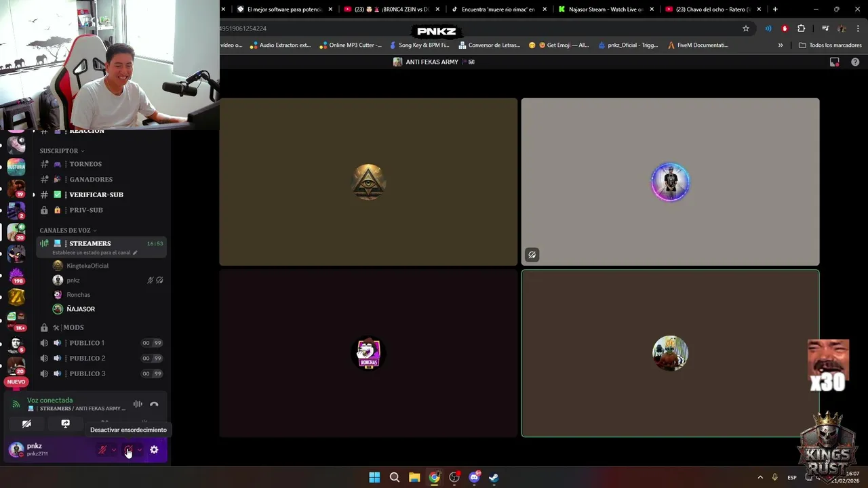The width and height of the screenshot is (868, 488).
Task: Open the browser media controls icon
Action: [825, 28]
